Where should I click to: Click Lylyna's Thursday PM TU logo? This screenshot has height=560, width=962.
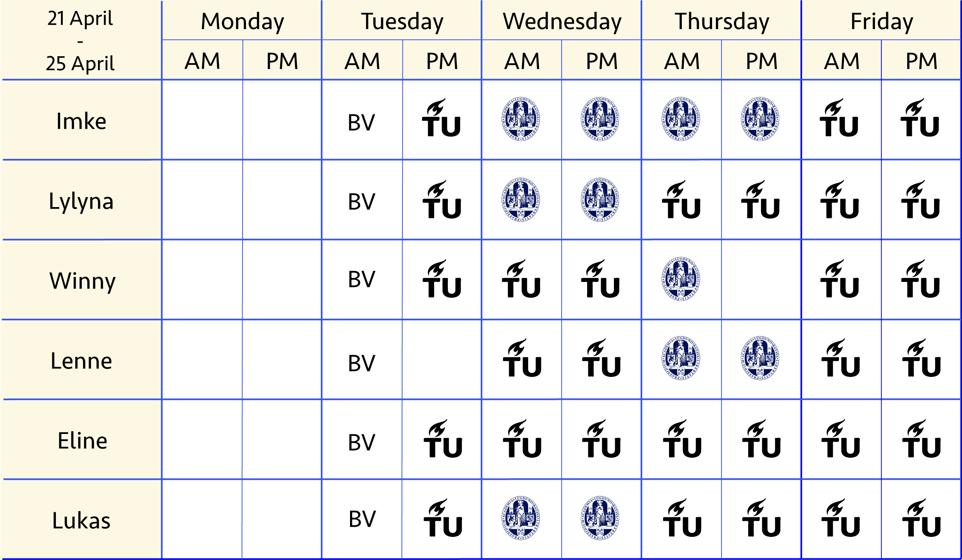coord(761,199)
